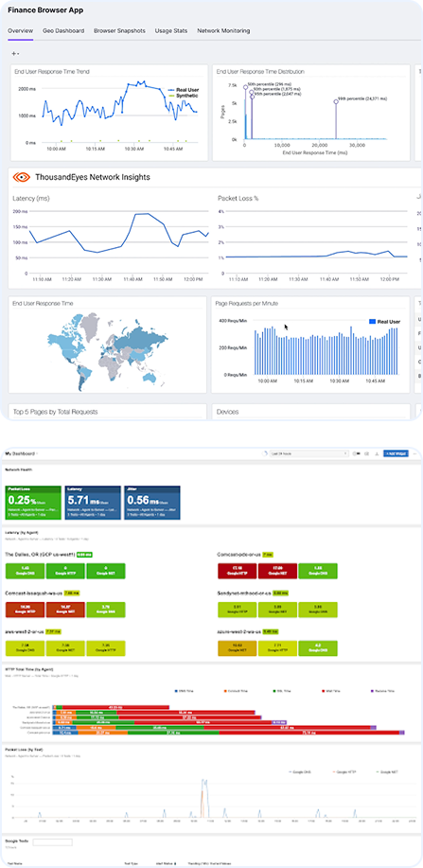Select the Network Monitoring tab

point(223,31)
